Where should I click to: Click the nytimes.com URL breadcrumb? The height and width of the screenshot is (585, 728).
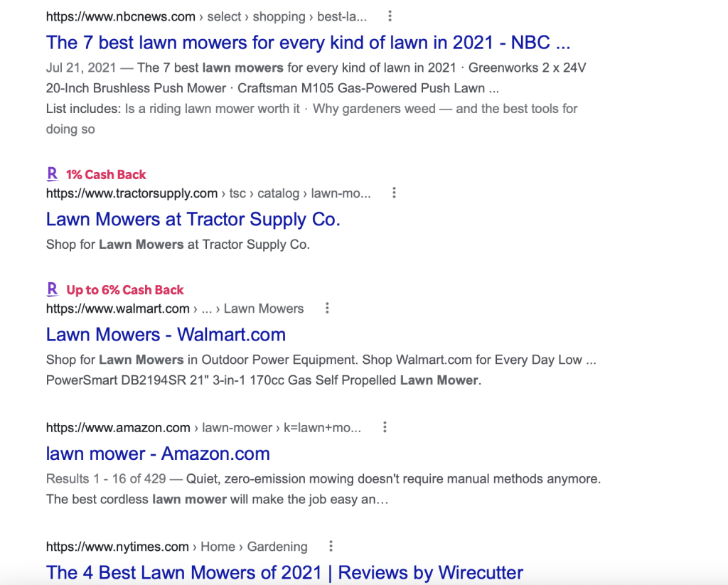[x=176, y=547]
